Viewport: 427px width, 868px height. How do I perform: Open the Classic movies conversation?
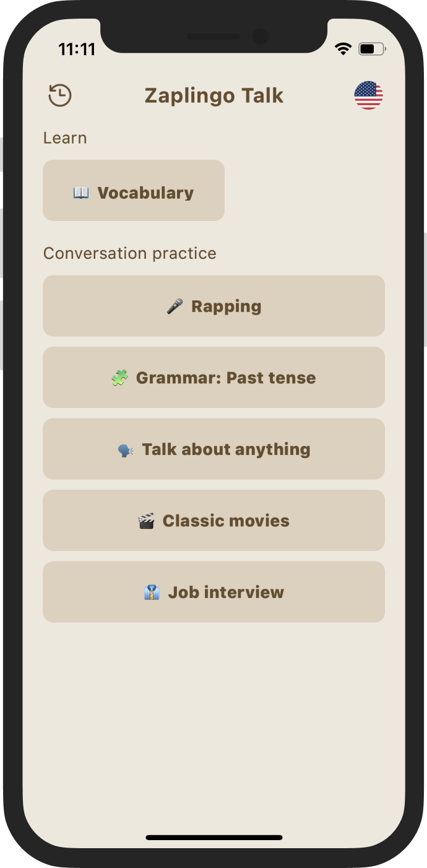click(x=213, y=520)
